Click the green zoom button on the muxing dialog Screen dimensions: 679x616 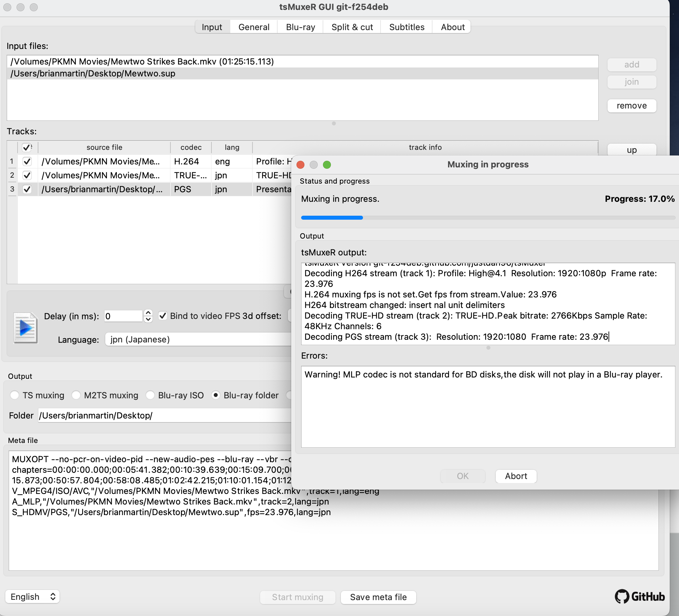pyautogui.click(x=327, y=165)
